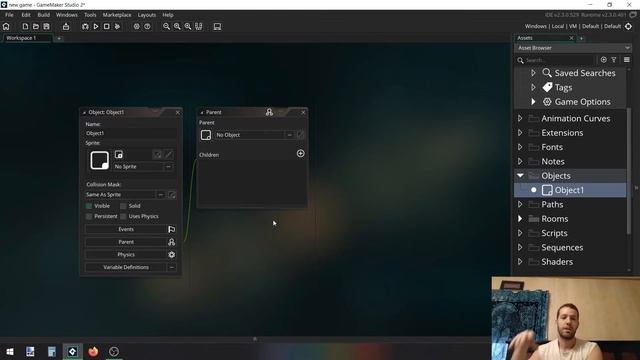
Task: Collapse the Parent window header arrow
Action: pyautogui.click(x=202, y=112)
